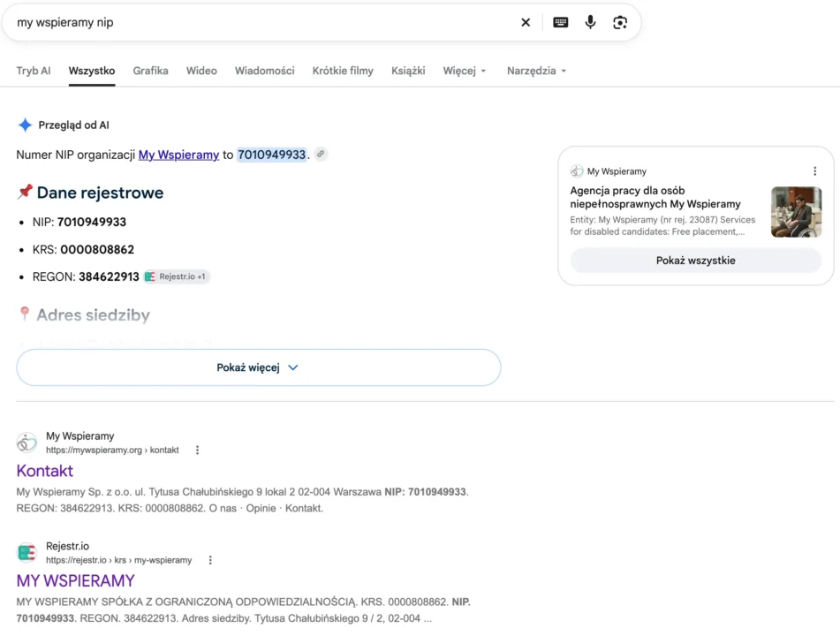
Task: Click the Kontakt result snippet with Chałubińskiego address
Action: [243, 500]
